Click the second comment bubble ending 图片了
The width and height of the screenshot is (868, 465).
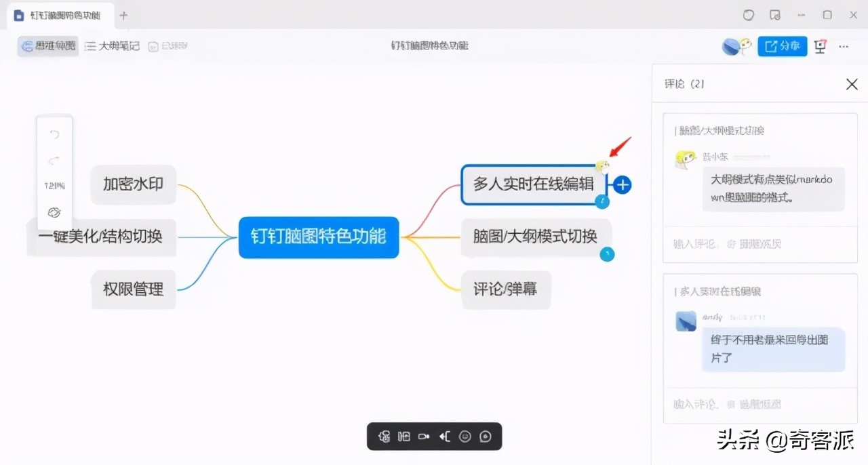773,348
